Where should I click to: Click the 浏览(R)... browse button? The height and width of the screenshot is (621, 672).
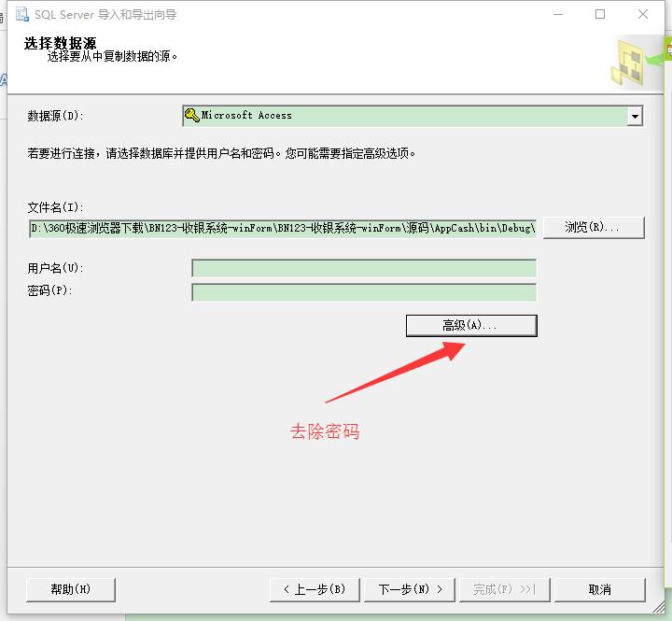tap(594, 227)
